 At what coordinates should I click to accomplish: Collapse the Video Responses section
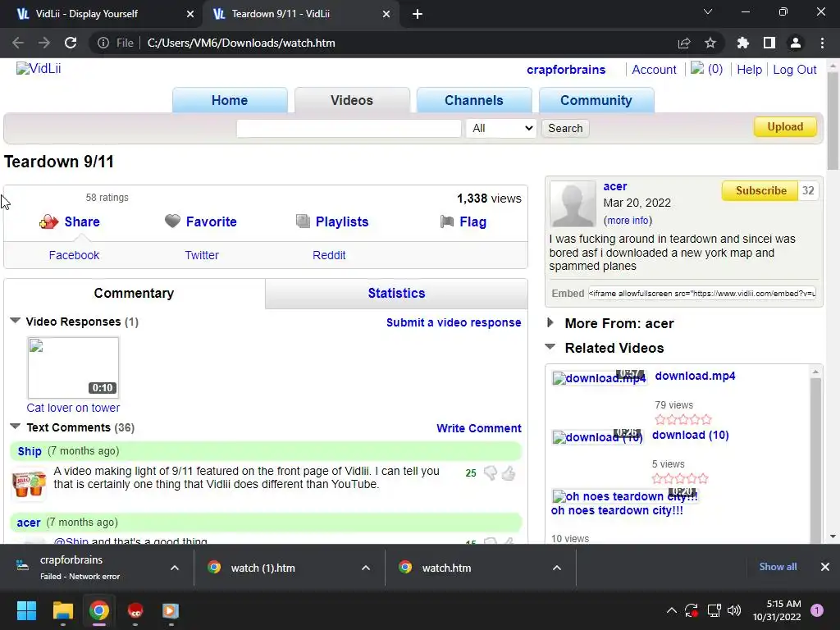(15, 321)
